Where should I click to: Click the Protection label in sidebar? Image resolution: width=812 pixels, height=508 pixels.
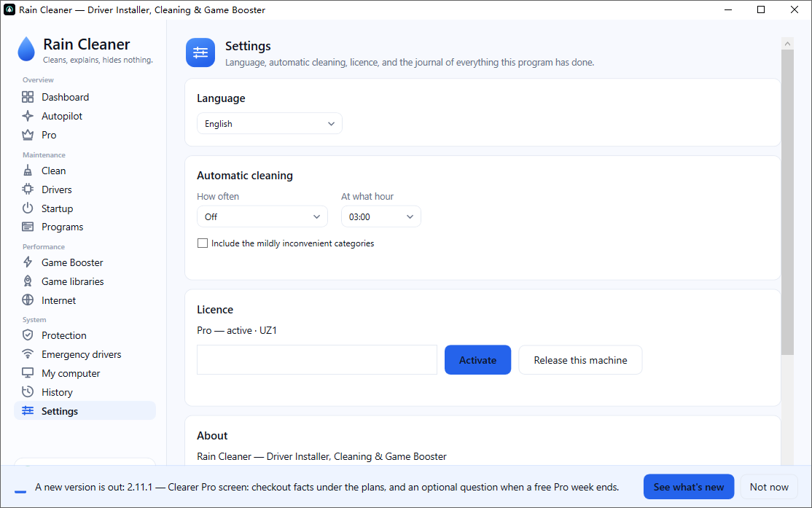[x=63, y=335]
